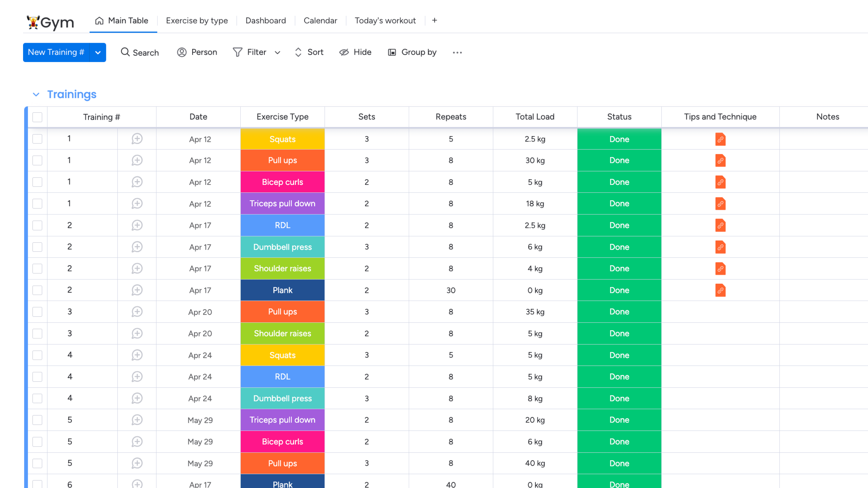This screenshot has width=868, height=488.
Task: Open the Filter dropdown chevron
Action: 277,53
